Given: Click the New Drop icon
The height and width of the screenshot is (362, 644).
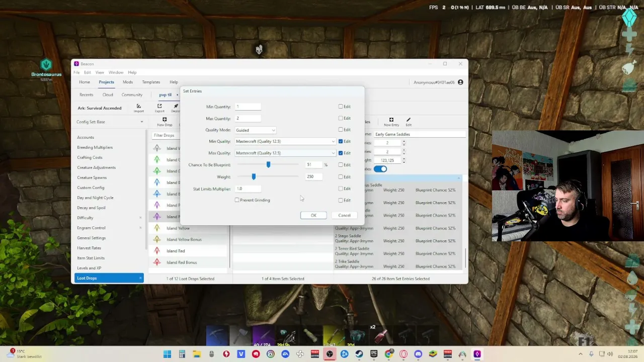Looking at the screenshot, I should click(165, 120).
